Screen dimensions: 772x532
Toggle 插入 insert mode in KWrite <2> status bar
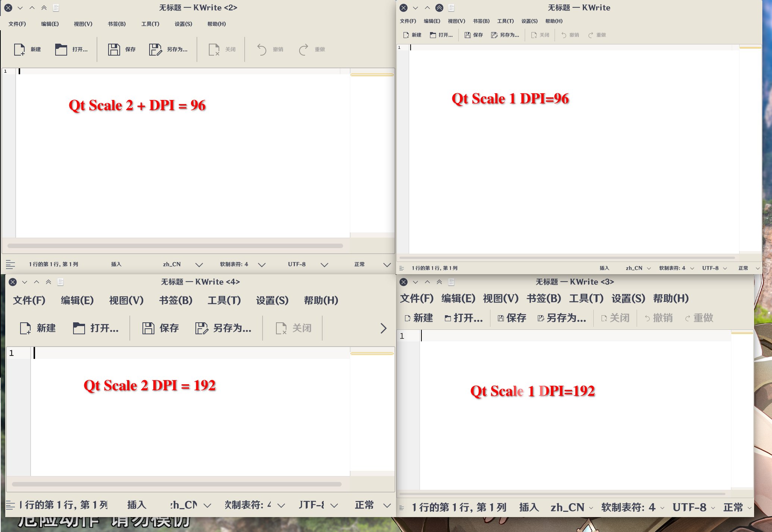pyautogui.click(x=116, y=264)
